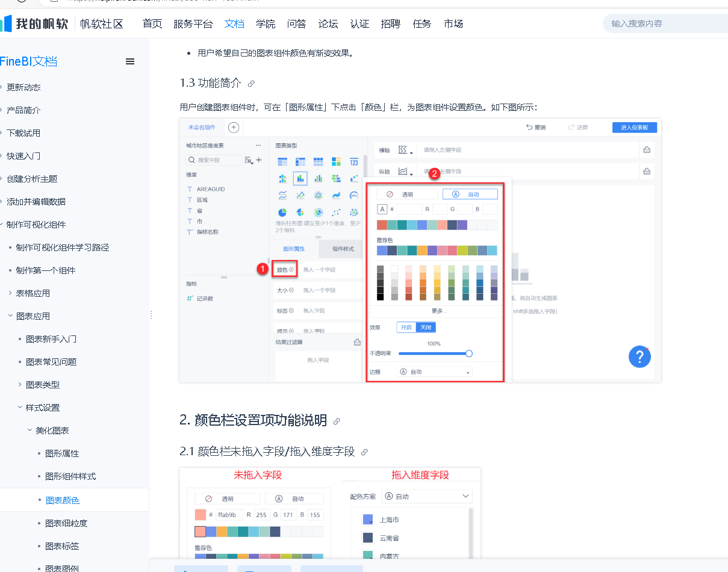Image resolution: width=728 pixels, height=572 pixels.
Task: Click 透明 above the ffab9b hex field
Action: 227,499
